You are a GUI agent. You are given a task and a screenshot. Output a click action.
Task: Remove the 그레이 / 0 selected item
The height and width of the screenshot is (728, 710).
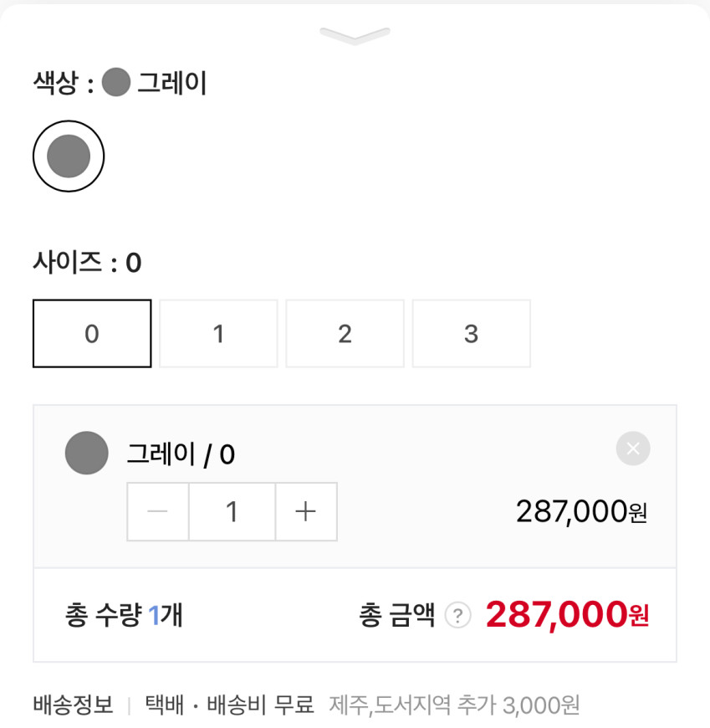[633, 449]
